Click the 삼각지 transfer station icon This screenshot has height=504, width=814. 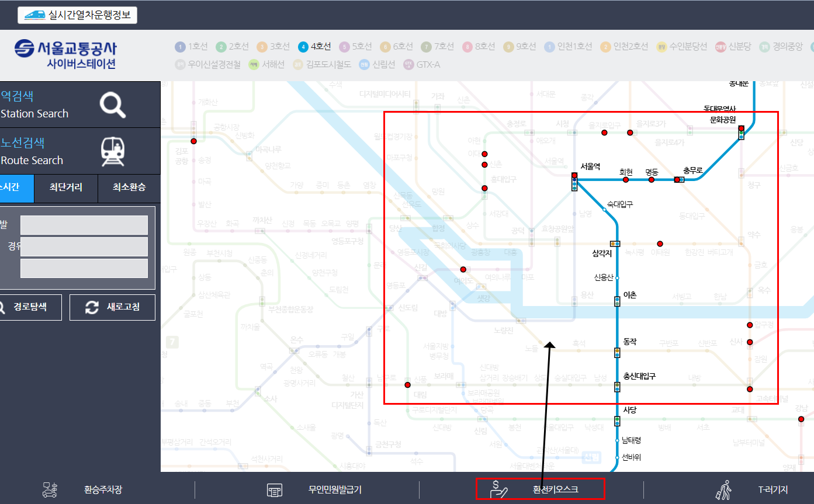(x=615, y=244)
